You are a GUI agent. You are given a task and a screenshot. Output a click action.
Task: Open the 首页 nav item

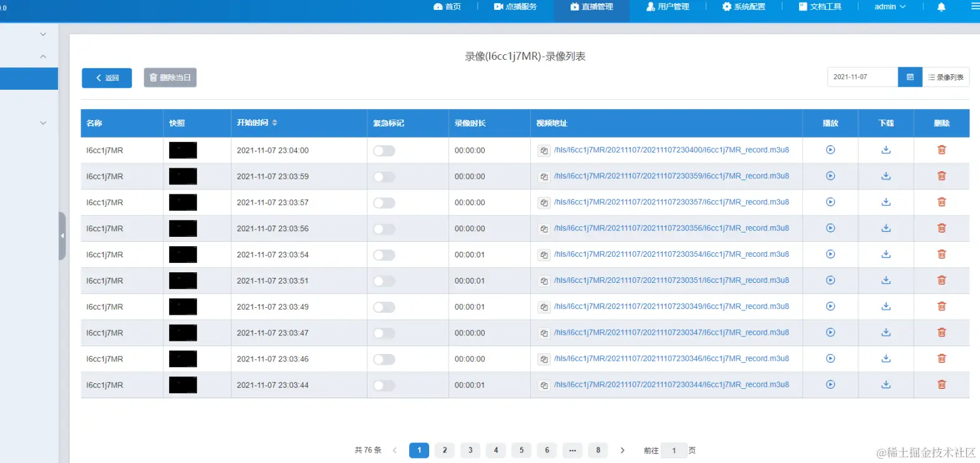pyautogui.click(x=447, y=7)
